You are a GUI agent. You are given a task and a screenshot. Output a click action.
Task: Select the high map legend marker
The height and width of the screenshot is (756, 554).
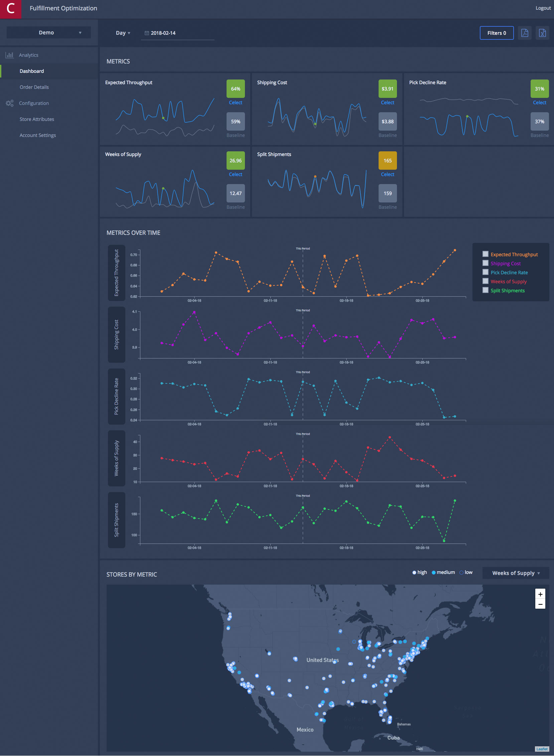[x=414, y=573]
